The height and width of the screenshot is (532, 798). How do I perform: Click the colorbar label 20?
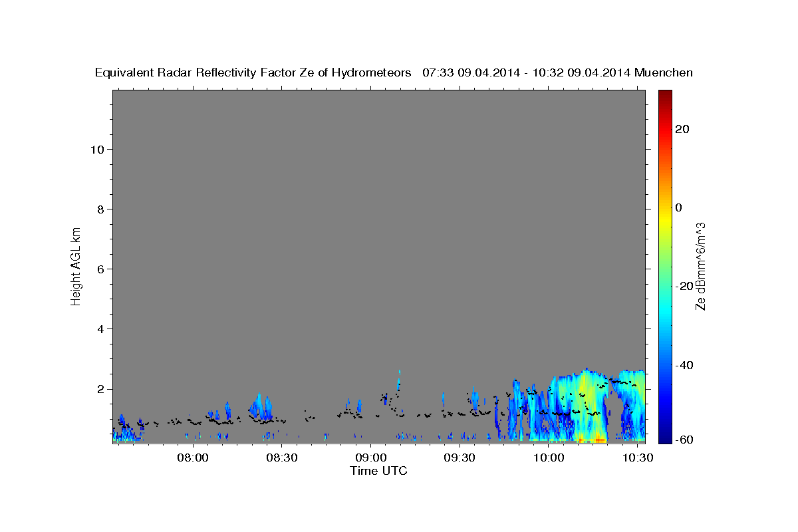(682, 129)
